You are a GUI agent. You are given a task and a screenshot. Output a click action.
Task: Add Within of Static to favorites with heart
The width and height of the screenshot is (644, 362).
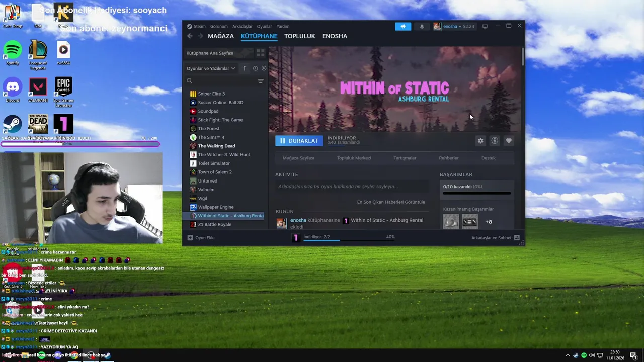tap(509, 141)
